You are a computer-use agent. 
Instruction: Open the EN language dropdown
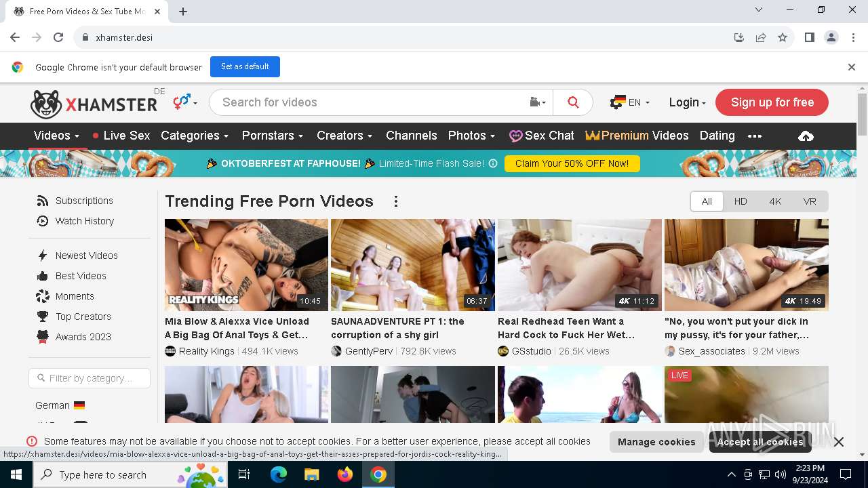pyautogui.click(x=630, y=102)
